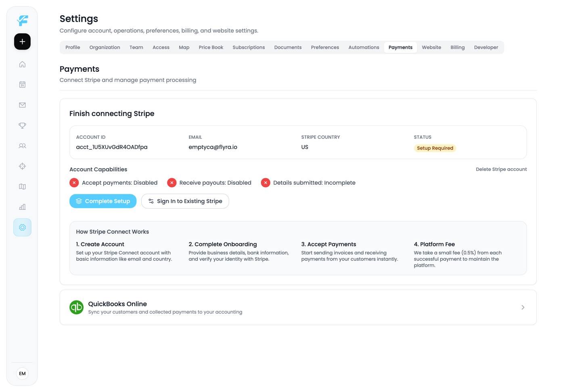565x392 pixels.
Task: Click the Delete Stripe account link
Action: pyautogui.click(x=501, y=169)
